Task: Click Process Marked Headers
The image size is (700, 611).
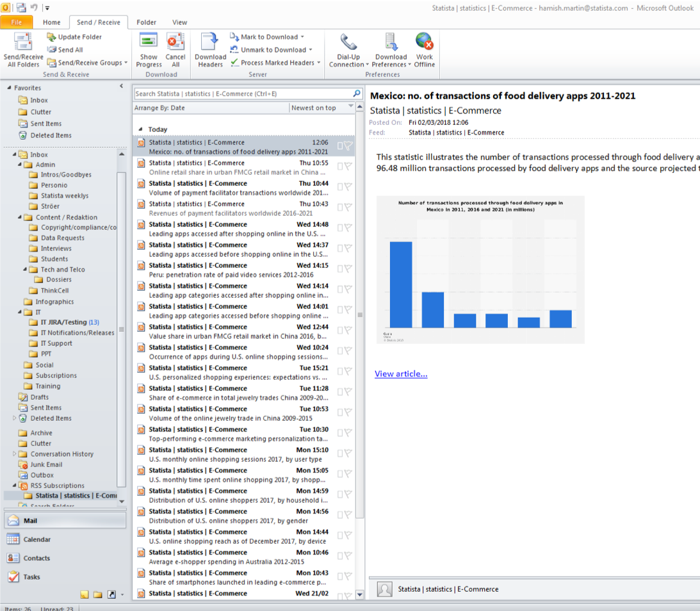Action: [x=275, y=63]
